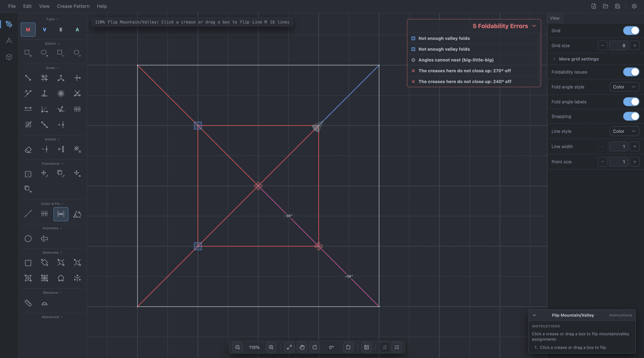The image size is (644, 358).
Task: Click the zoom in magnifier icon
Action: pos(271,347)
